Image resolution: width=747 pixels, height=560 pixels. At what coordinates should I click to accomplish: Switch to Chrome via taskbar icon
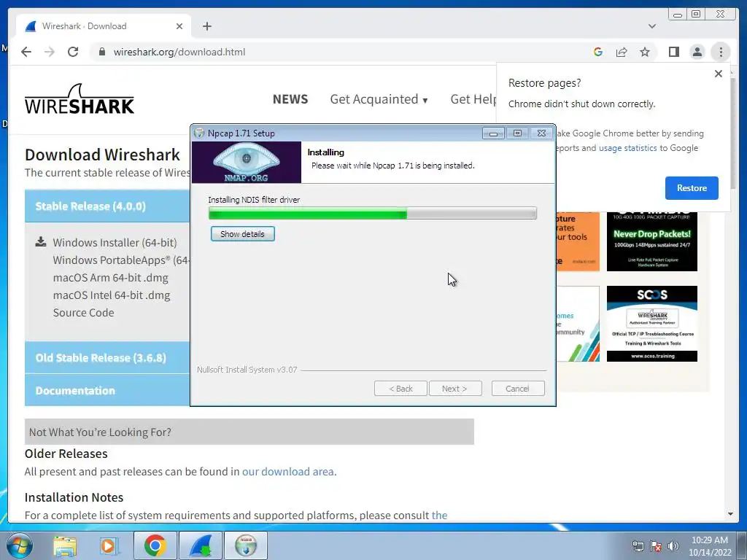click(155, 545)
